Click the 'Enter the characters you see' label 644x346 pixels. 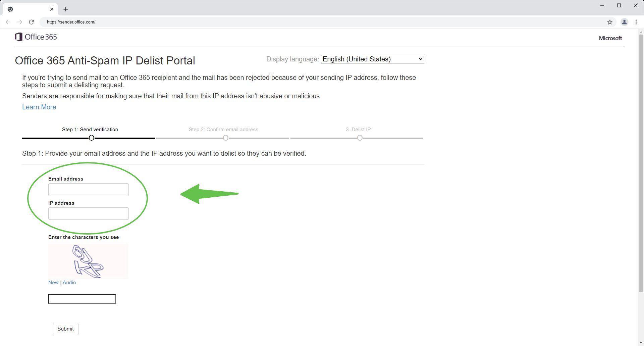pos(84,237)
